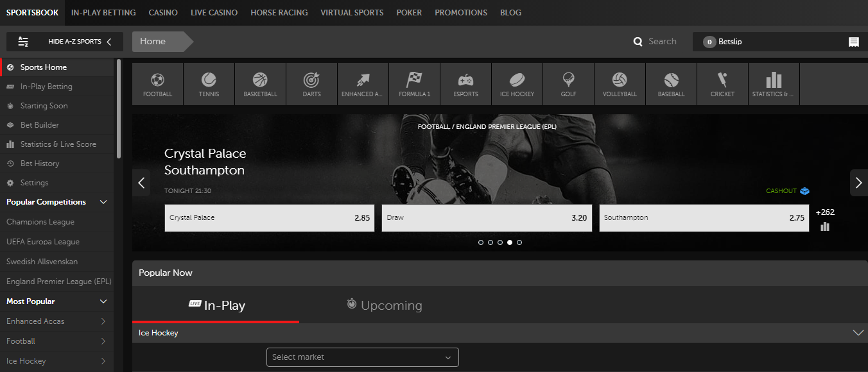Open the Statistics bar-chart tile
The width and height of the screenshot is (868, 372).
click(774, 83)
